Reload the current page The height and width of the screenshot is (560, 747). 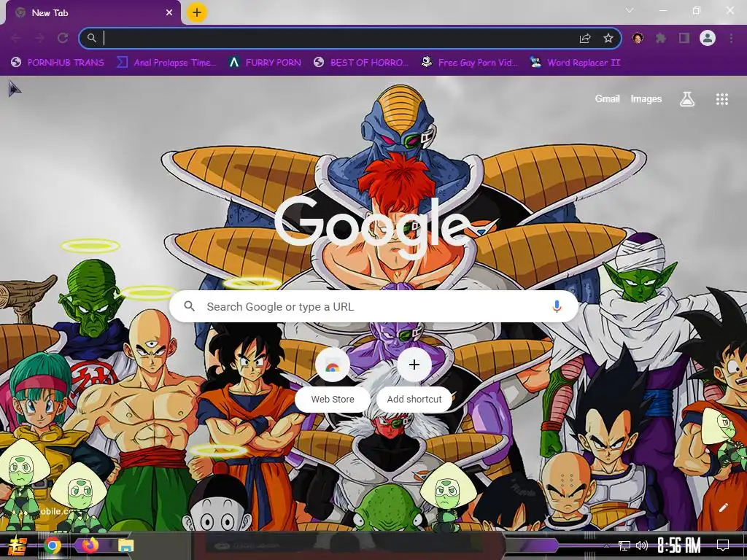63,38
